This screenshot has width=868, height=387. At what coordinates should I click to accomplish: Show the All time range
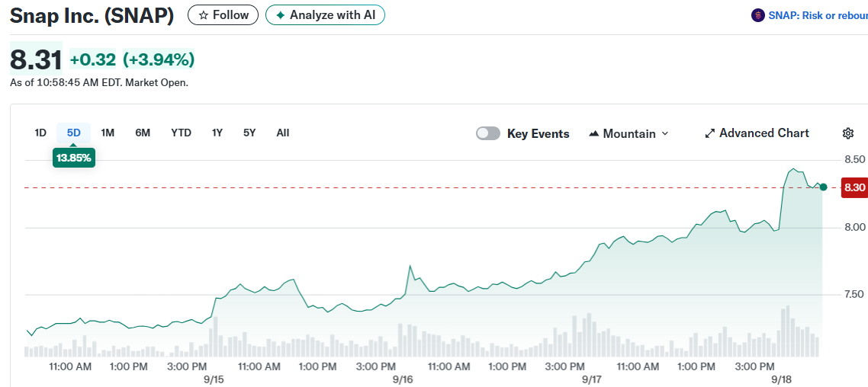point(283,133)
